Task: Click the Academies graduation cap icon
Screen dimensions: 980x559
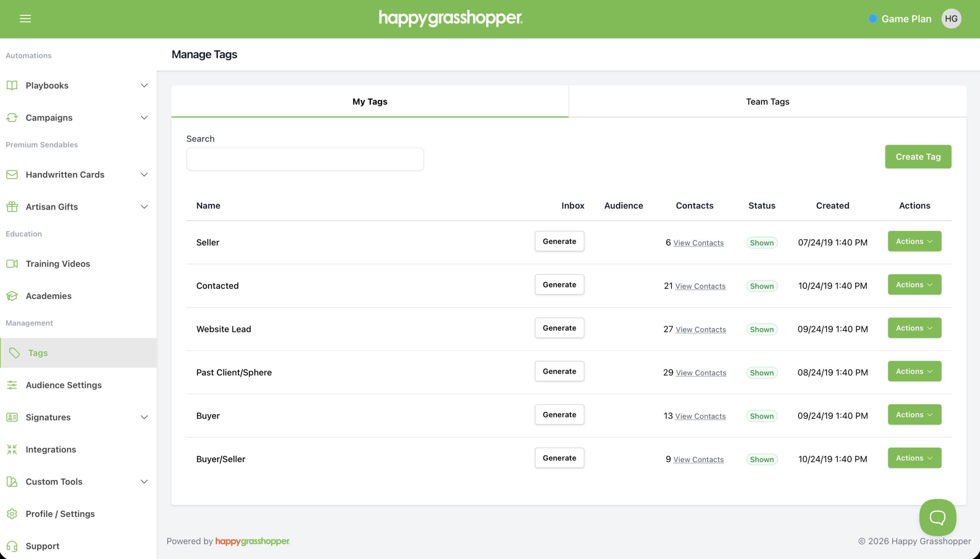Action: click(x=12, y=296)
